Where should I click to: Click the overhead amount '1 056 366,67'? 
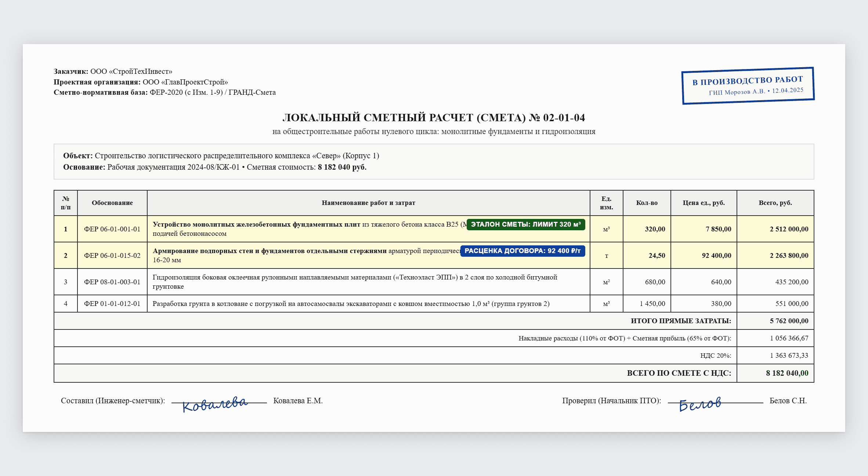[789, 338]
